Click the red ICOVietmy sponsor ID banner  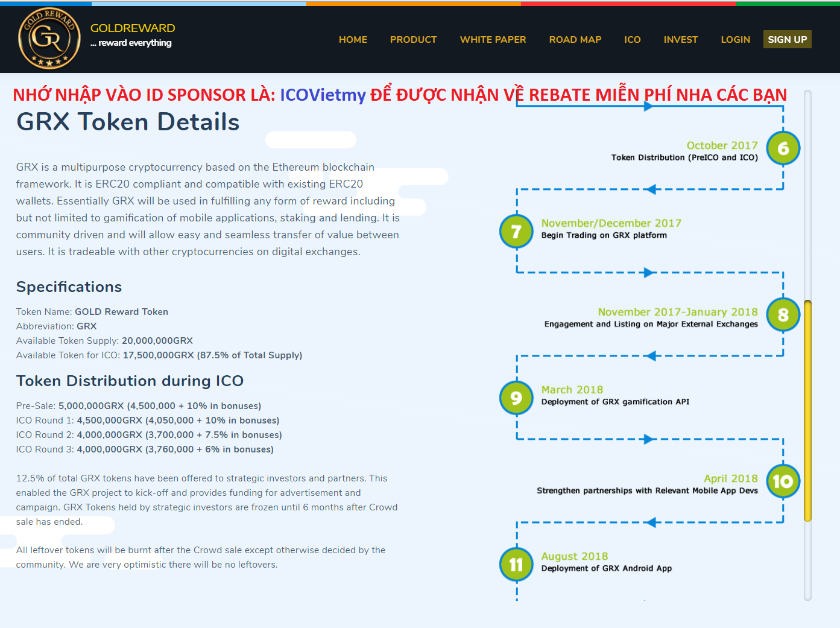(400, 95)
